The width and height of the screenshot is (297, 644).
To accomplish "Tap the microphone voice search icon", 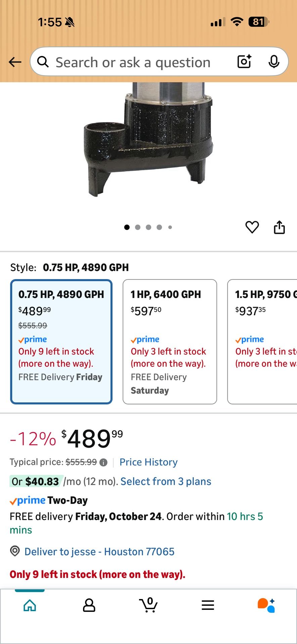I will (274, 61).
